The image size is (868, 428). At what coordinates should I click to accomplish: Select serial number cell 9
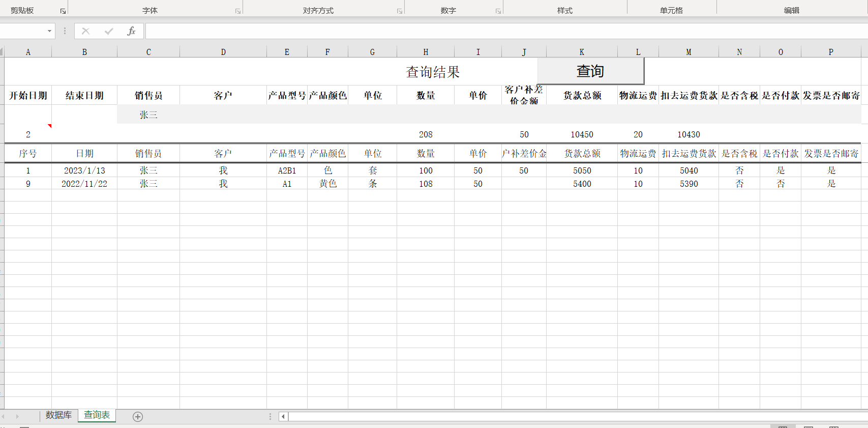[x=28, y=184]
